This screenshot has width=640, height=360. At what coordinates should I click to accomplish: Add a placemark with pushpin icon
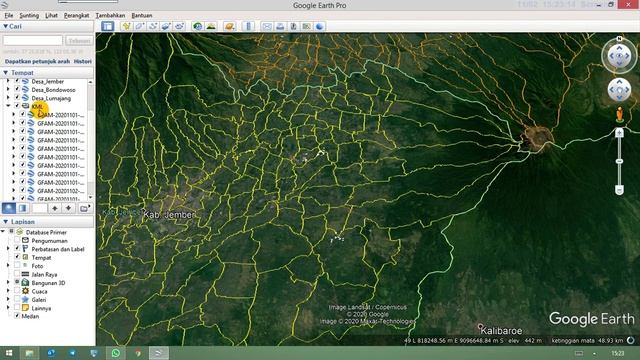(126, 26)
